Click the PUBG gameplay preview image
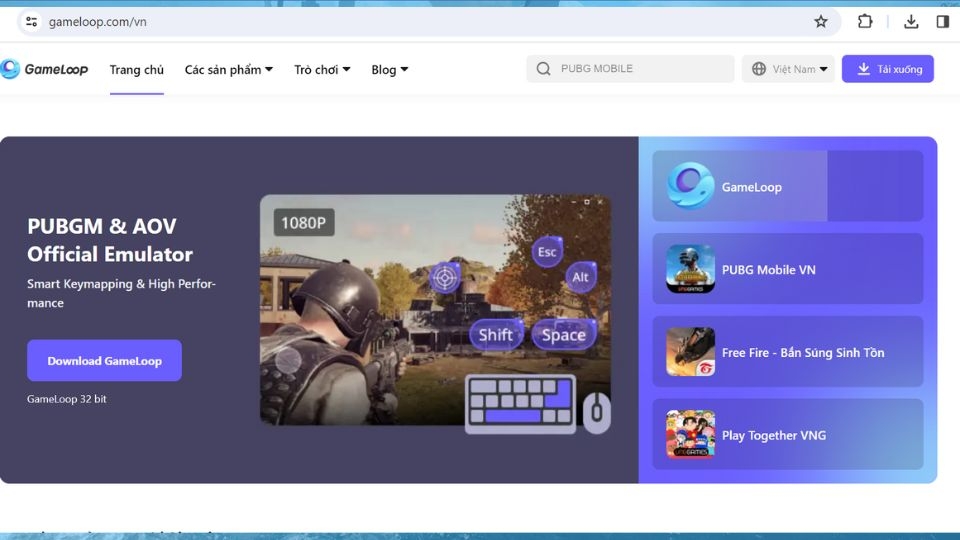Screen dimensions: 960x540 pyautogui.click(x=435, y=310)
